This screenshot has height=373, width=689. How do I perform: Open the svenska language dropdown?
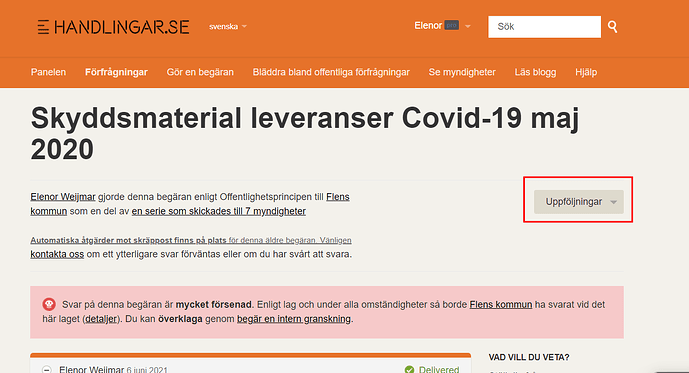pyautogui.click(x=228, y=26)
